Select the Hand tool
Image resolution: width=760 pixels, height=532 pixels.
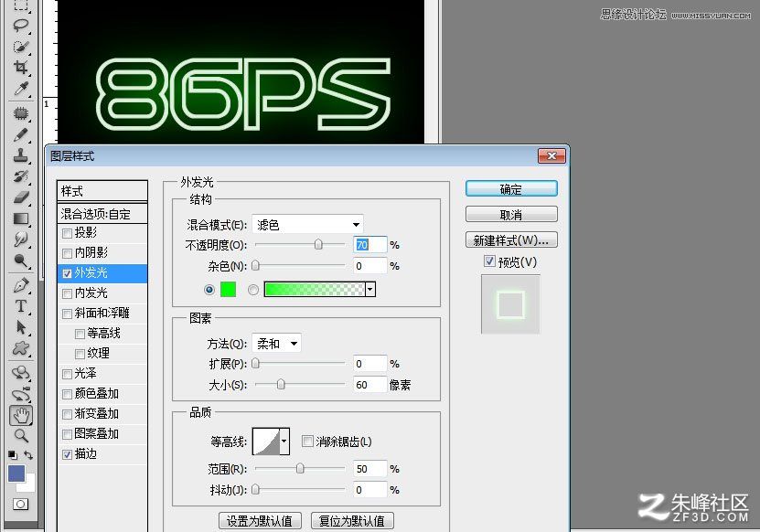coord(21,415)
